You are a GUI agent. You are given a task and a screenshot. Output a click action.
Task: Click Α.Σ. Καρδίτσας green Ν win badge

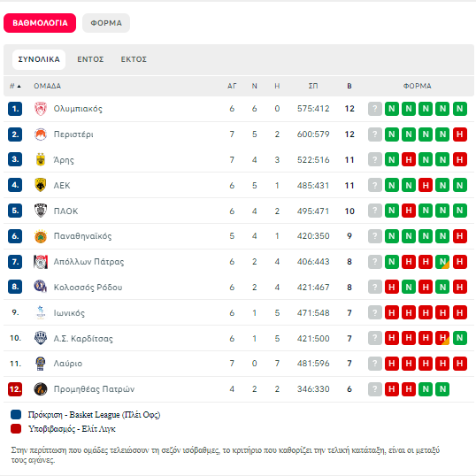pos(459,338)
